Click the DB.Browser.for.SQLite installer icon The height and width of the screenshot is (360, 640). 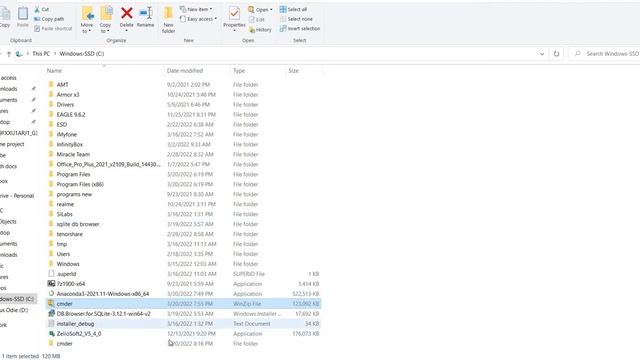pos(51,313)
